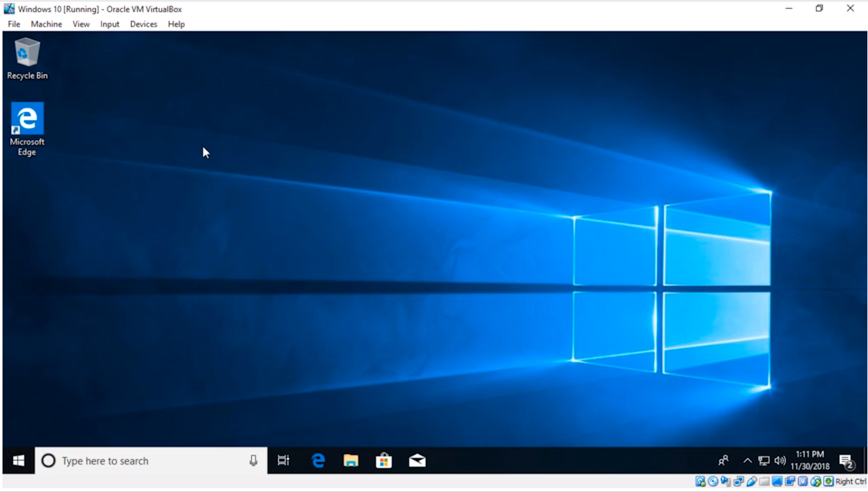The height and width of the screenshot is (492, 868).
Task: Click the Windows Start button
Action: [18, 461]
